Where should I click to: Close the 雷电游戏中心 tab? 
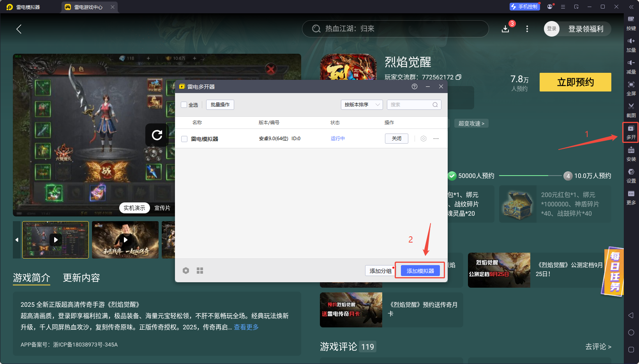(113, 7)
